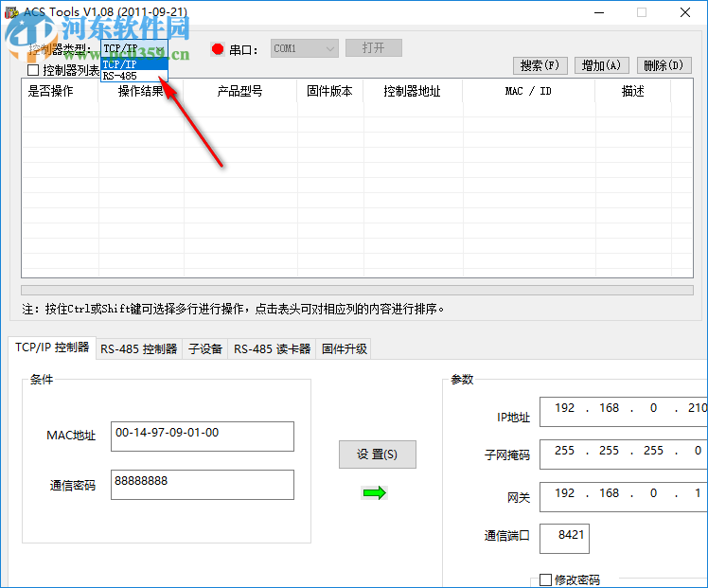Open the 控制器类型 combo box

[134, 49]
